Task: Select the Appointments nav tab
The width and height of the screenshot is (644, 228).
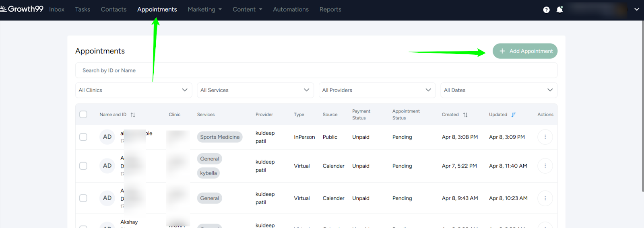Action: pyautogui.click(x=157, y=9)
